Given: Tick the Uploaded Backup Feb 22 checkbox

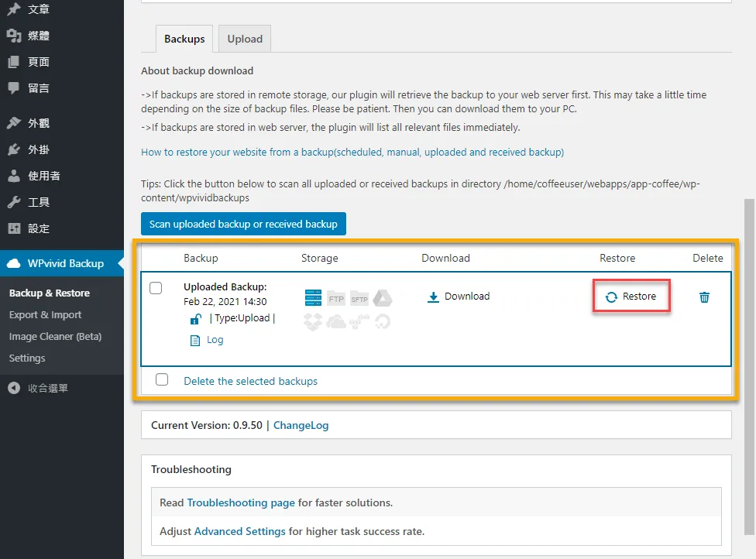Looking at the screenshot, I should click(x=156, y=288).
